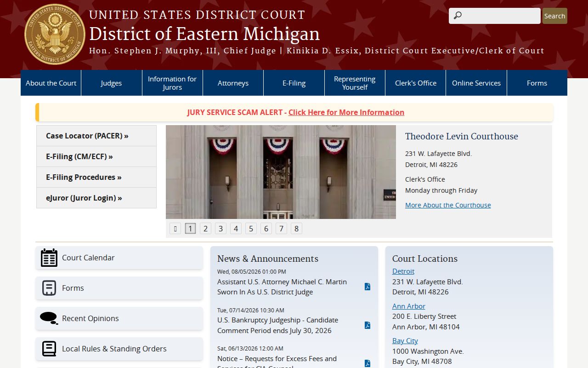Click the slideshow pause control before slide 1
The height and width of the screenshot is (368, 588).
pos(175,229)
